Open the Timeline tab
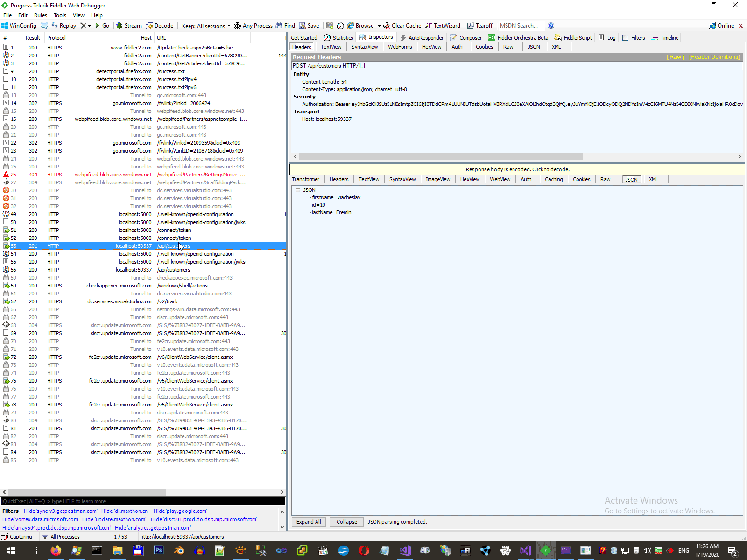This screenshot has height=560, width=747. pyautogui.click(x=665, y=38)
